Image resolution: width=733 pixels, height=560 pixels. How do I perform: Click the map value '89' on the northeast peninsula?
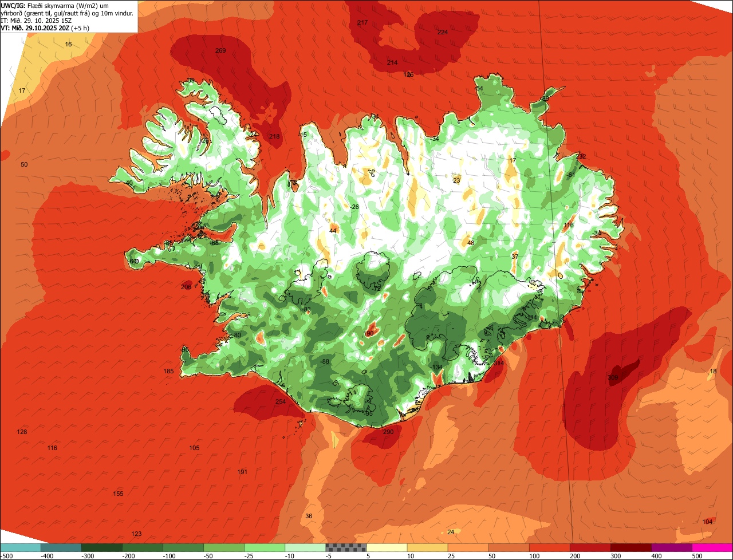click(x=545, y=98)
